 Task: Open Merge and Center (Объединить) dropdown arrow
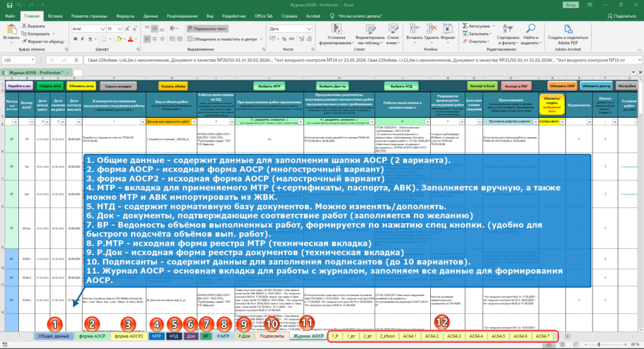[261, 39]
